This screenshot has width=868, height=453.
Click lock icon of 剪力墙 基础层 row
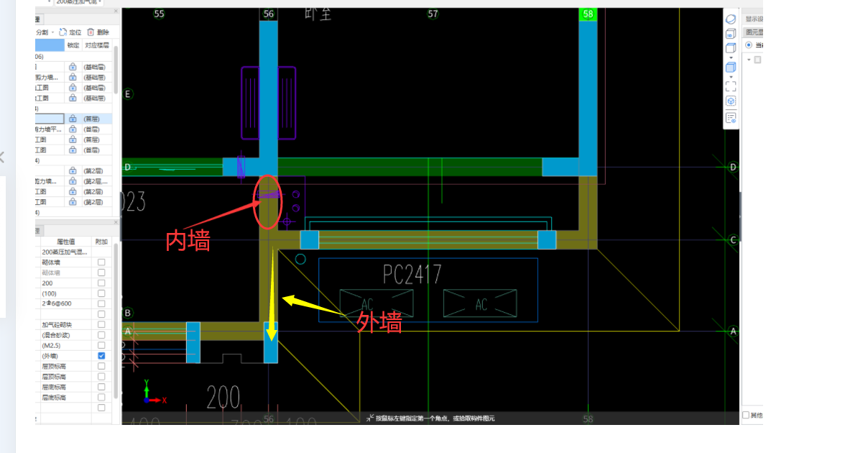[x=73, y=77]
